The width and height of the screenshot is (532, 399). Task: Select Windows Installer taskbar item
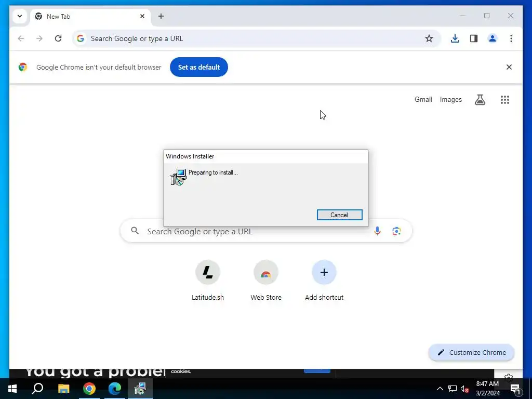click(140, 389)
